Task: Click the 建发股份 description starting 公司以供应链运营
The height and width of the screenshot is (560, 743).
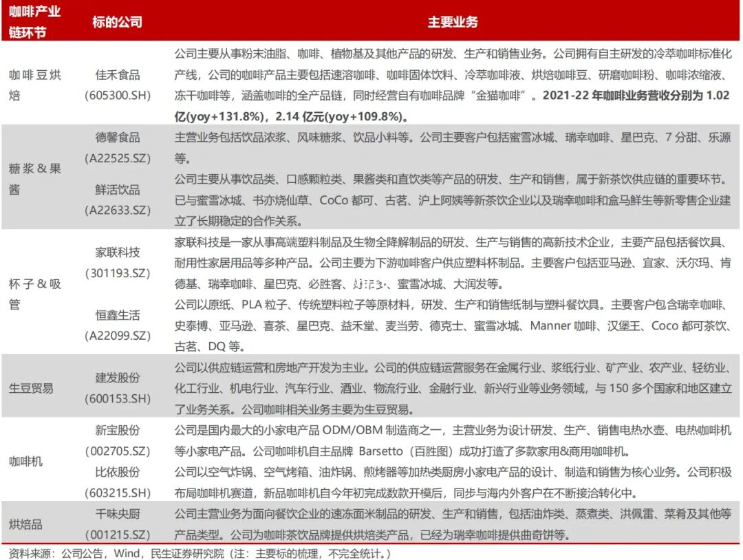Action: pyautogui.click(x=453, y=367)
